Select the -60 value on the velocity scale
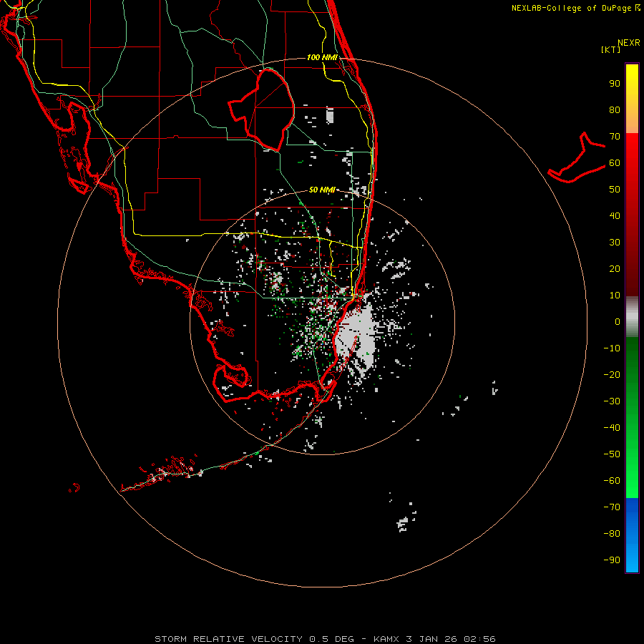This screenshot has height=644, width=644. click(612, 481)
